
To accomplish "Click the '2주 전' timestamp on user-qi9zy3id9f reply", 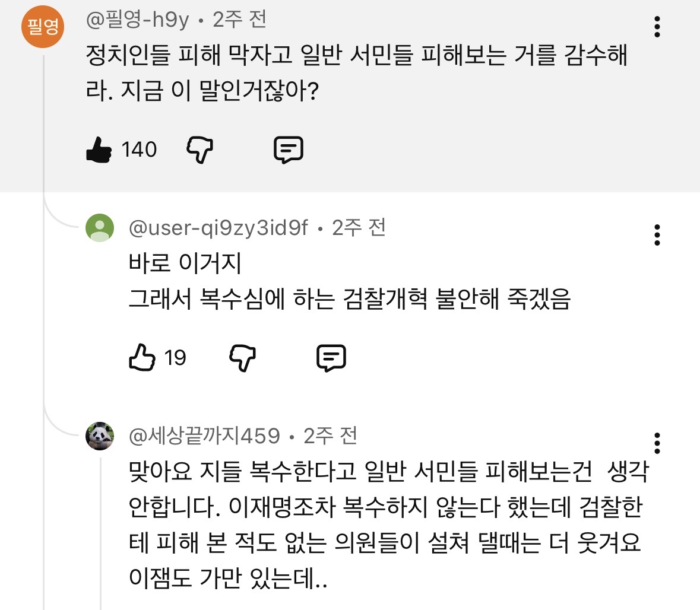I will 359,228.
